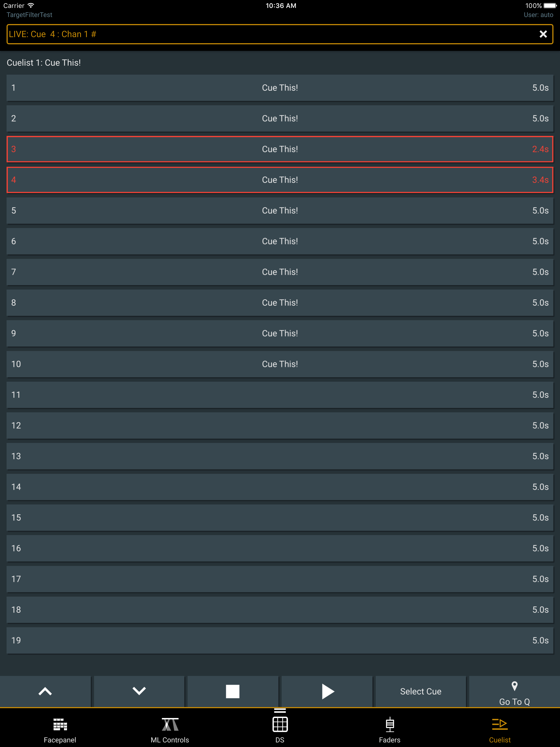
Task: Tap the upward chevron control
Action: click(x=45, y=691)
